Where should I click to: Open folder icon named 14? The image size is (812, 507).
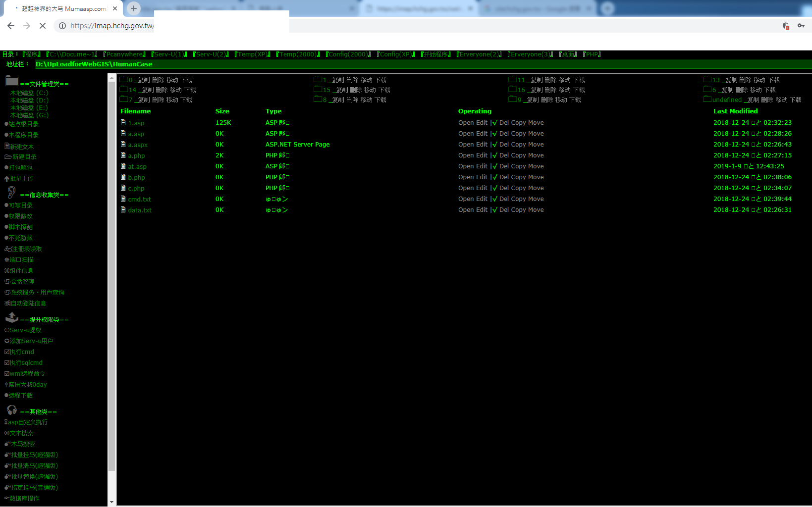124,89
